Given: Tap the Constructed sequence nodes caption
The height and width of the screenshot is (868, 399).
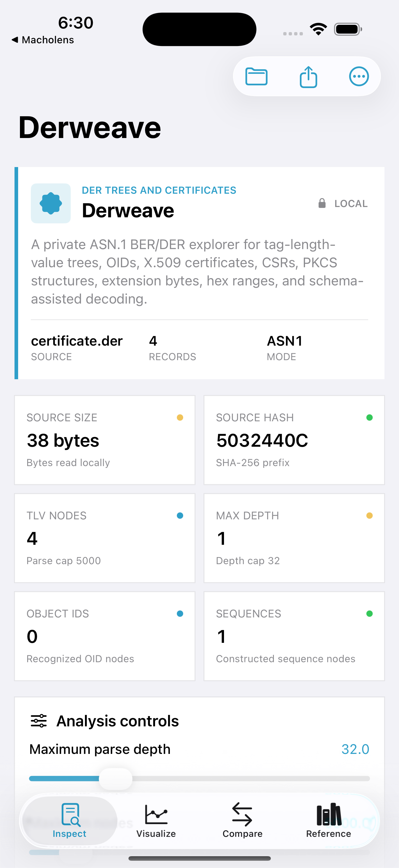Looking at the screenshot, I should pos(286,659).
